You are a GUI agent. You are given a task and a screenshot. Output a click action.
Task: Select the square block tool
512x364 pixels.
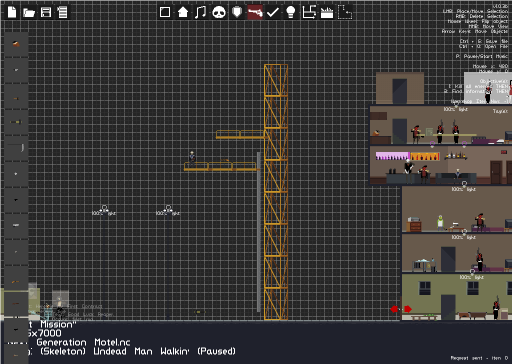[165, 12]
